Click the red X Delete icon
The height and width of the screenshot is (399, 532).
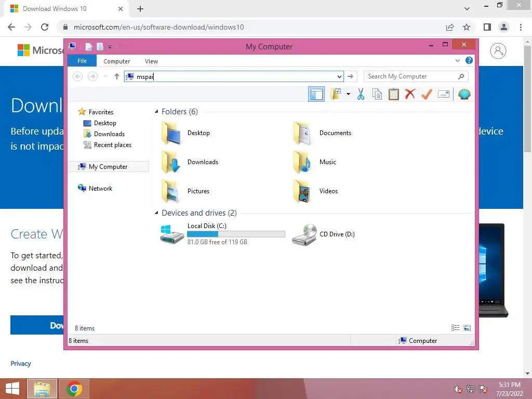(x=410, y=94)
